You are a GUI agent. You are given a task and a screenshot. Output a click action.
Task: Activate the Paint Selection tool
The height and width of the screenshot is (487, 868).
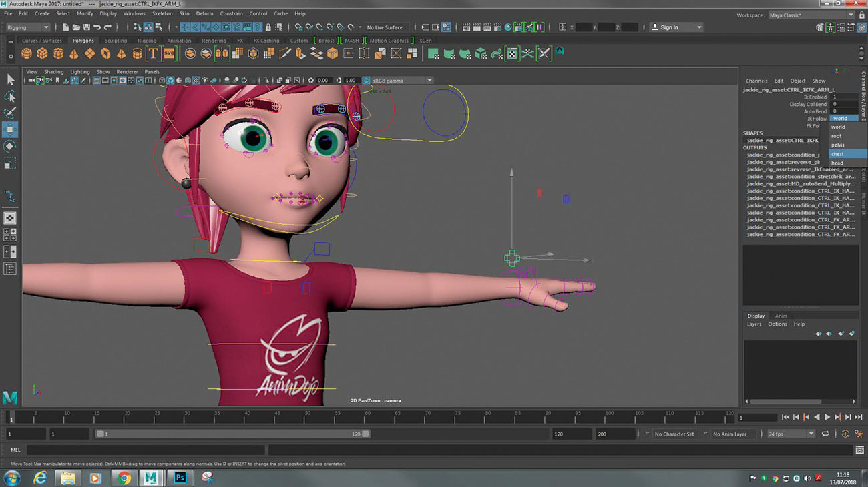[x=10, y=113]
